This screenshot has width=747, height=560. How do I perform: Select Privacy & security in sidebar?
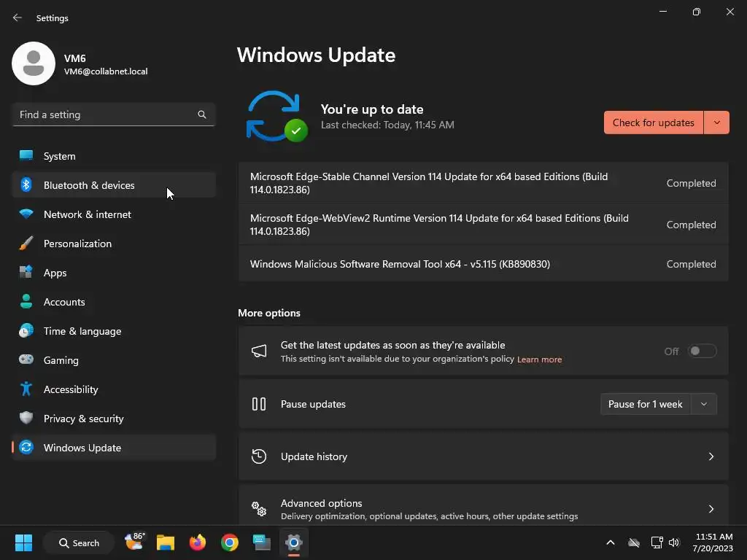click(114, 418)
